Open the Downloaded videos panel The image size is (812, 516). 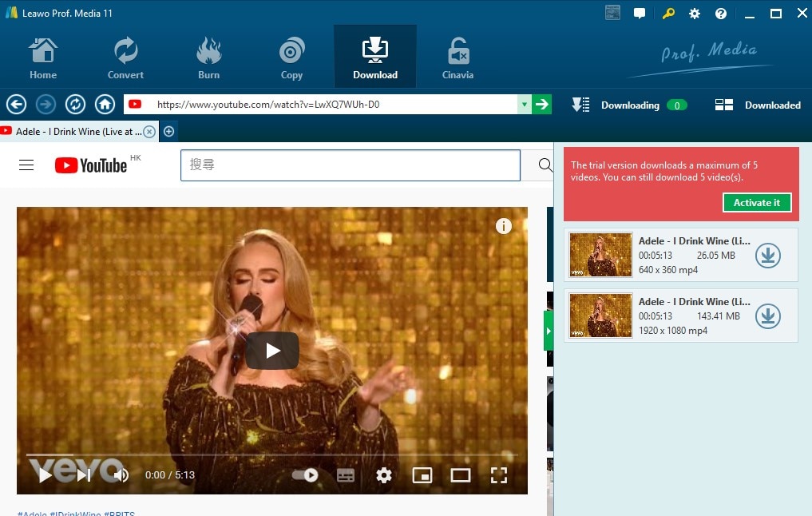tap(758, 105)
